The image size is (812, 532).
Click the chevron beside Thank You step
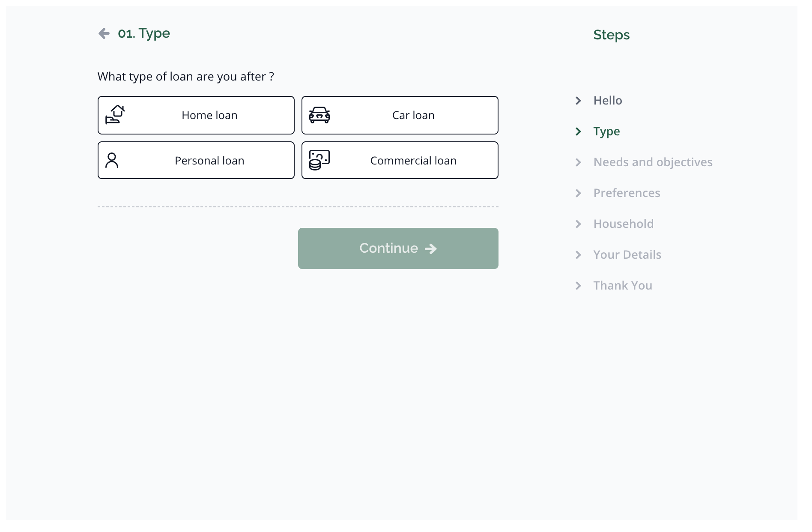[578, 286]
